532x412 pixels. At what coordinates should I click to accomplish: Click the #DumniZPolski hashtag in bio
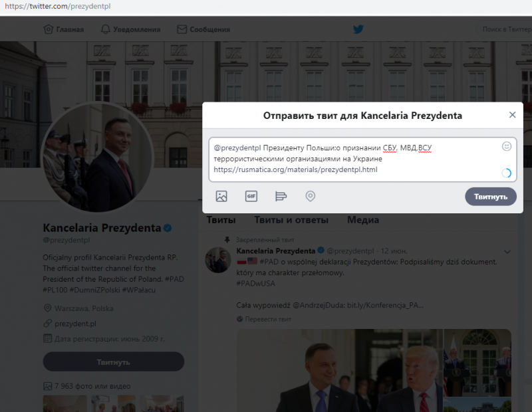coord(94,290)
